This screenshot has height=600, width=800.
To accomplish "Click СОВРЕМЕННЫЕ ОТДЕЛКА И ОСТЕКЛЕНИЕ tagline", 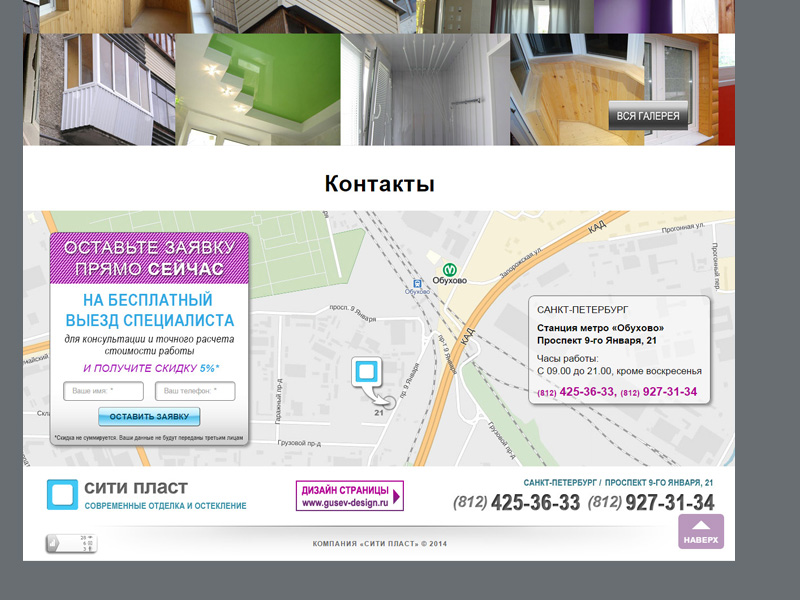I will (x=165, y=506).
